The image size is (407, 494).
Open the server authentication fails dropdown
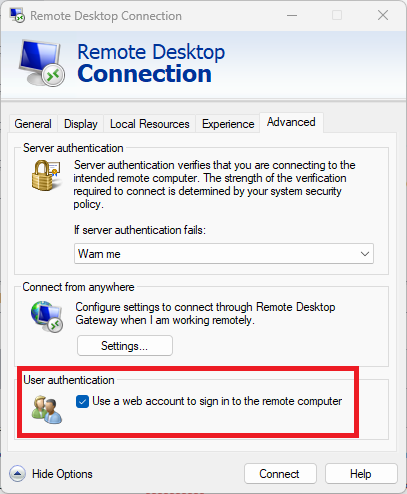pos(224,254)
